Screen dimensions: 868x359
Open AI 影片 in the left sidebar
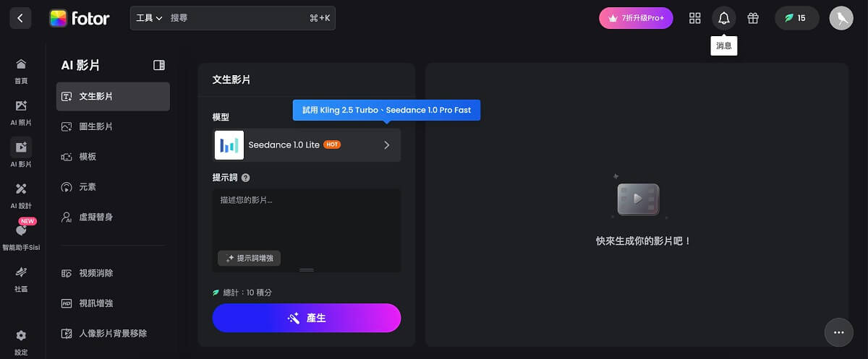(x=21, y=154)
